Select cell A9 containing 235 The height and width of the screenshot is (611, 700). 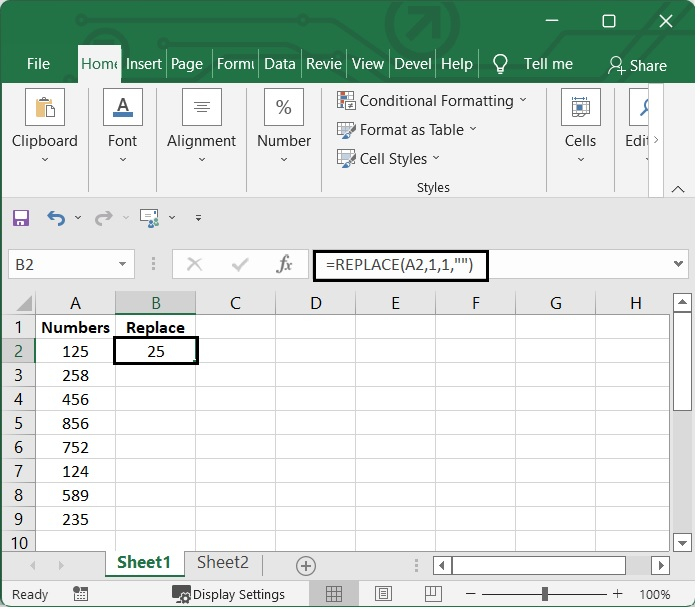click(x=75, y=519)
